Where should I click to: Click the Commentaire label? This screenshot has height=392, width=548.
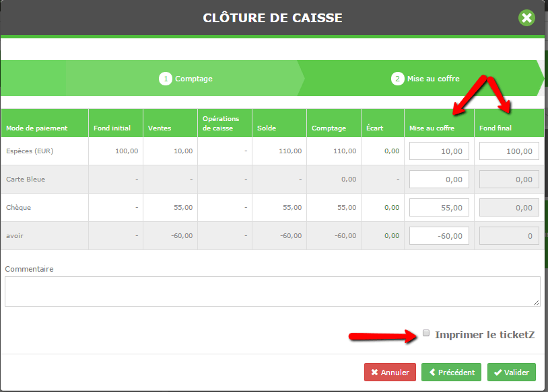tap(29, 269)
